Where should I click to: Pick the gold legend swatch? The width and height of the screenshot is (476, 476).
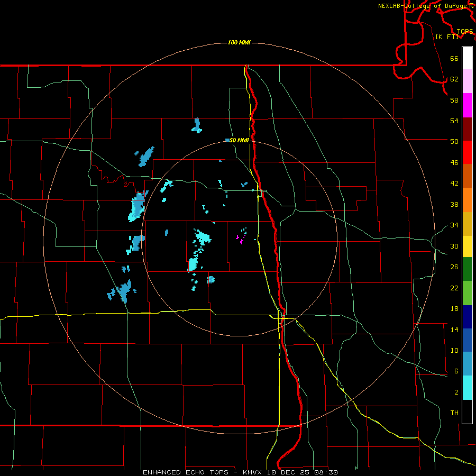(467, 224)
